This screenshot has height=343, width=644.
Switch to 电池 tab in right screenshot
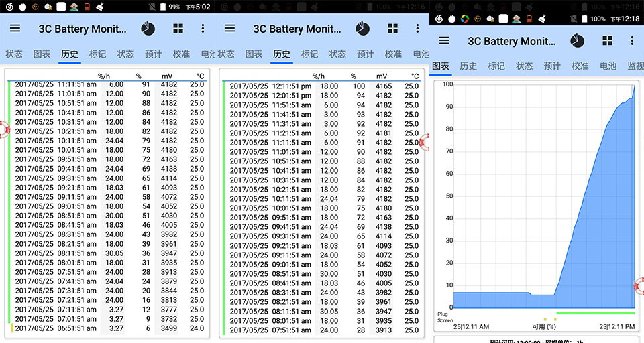(x=608, y=66)
